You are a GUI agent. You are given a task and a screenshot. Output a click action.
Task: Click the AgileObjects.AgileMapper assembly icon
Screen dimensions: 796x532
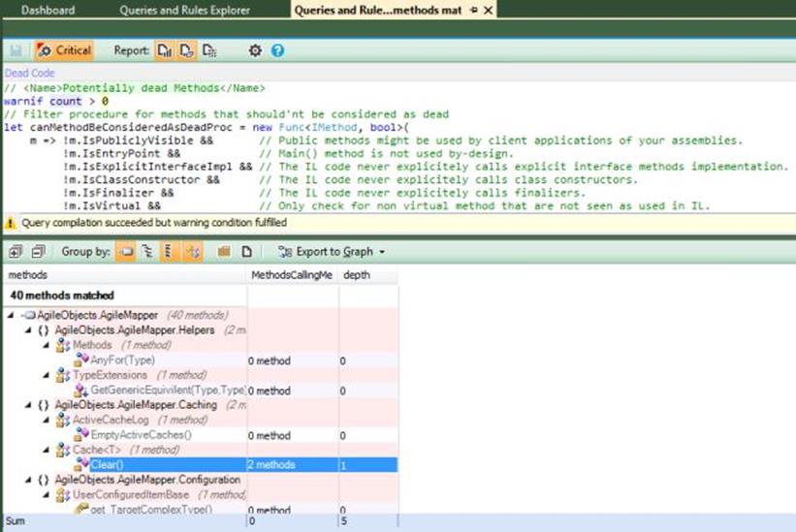(x=28, y=316)
